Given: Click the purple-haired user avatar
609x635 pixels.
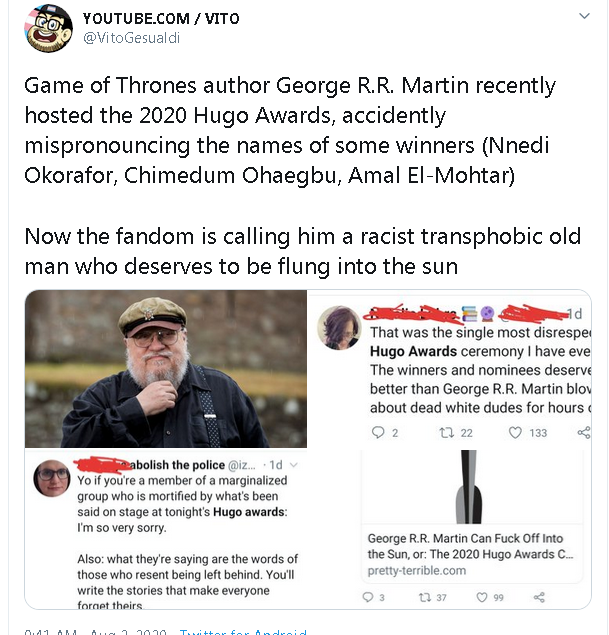Looking at the screenshot, I should (339, 329).
